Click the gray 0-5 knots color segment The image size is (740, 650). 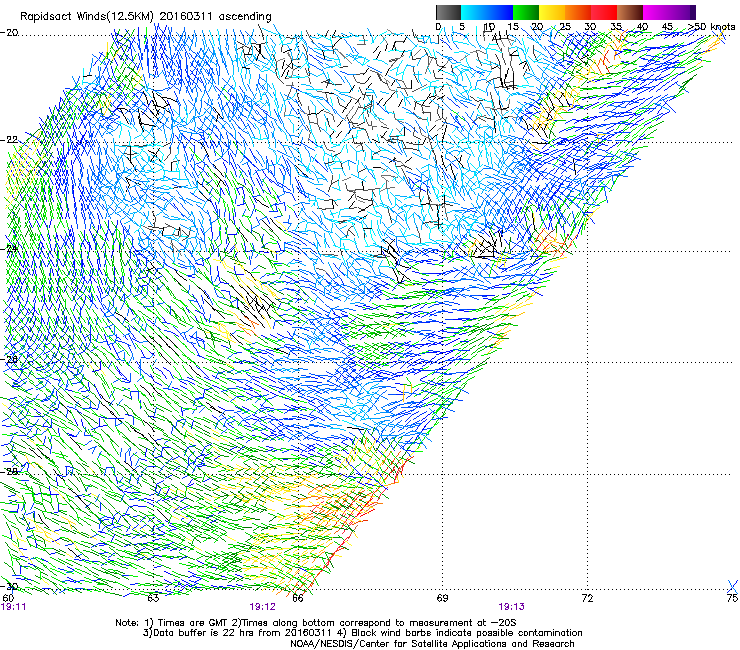tap(449, 12)
